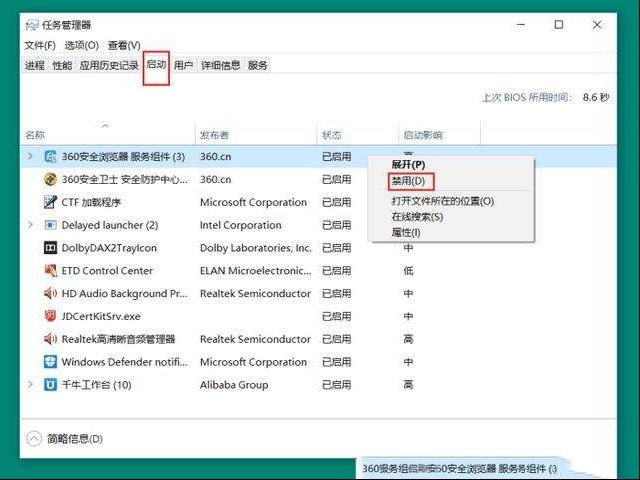
Task: Click the CTF 加载程序 icon
Action: [x=50, y=202]
